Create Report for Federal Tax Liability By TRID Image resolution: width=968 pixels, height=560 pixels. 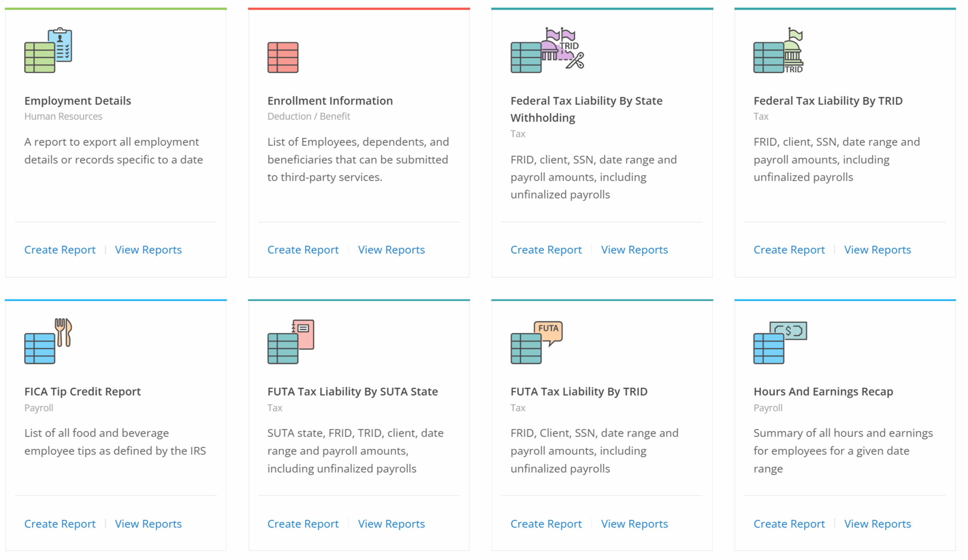tap(789, 250)
